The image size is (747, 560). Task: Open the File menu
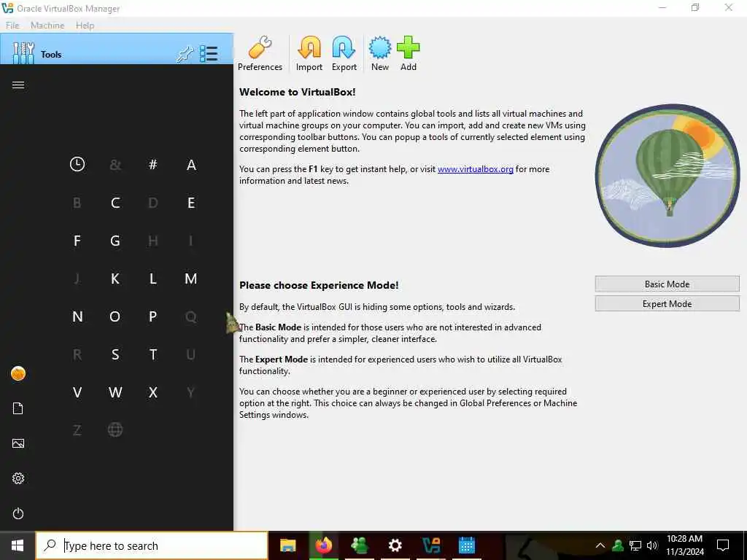click(12, 26)
